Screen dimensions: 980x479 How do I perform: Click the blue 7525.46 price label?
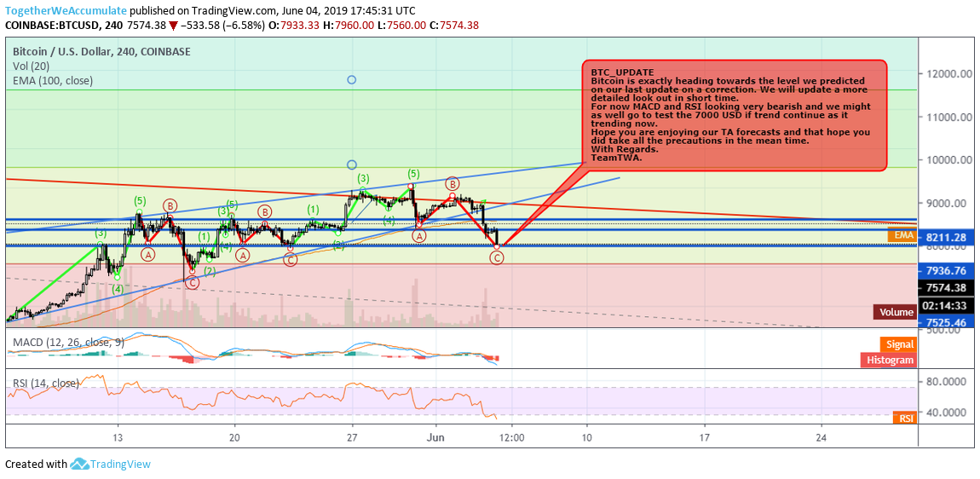point(946,322)
